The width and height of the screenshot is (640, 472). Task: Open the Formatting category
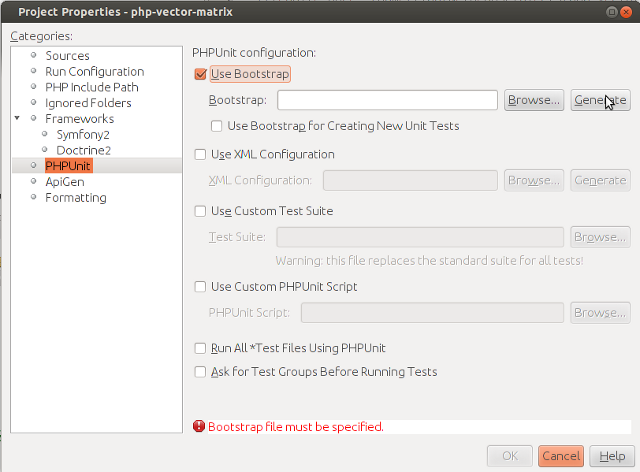click(76, 198)
